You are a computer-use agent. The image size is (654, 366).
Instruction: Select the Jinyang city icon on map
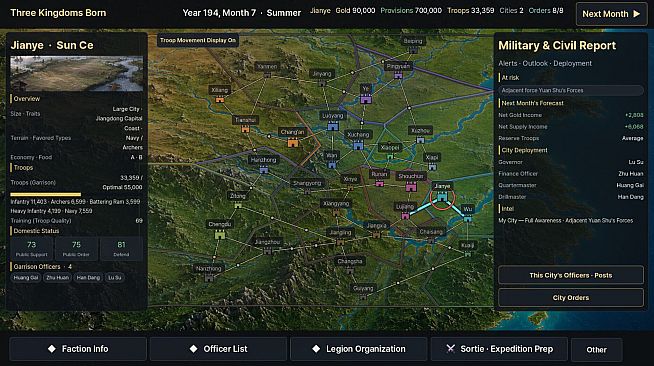[322, 83]
